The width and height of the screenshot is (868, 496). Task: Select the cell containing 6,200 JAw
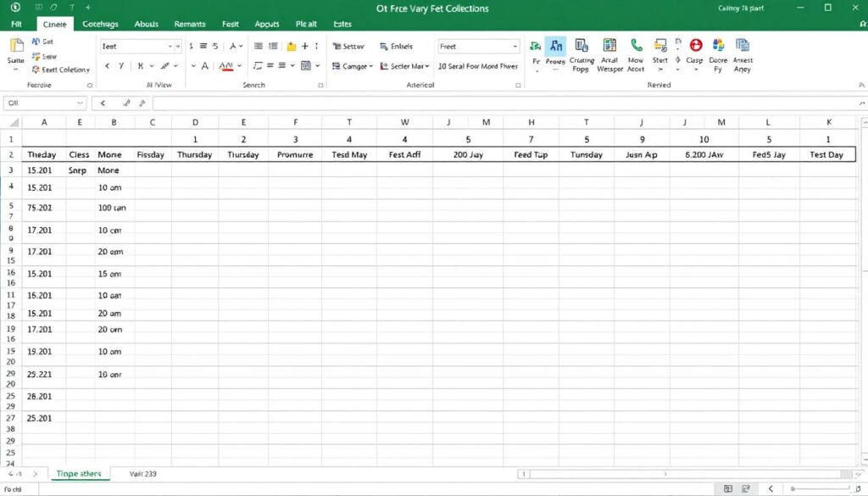tap(704, 155)
